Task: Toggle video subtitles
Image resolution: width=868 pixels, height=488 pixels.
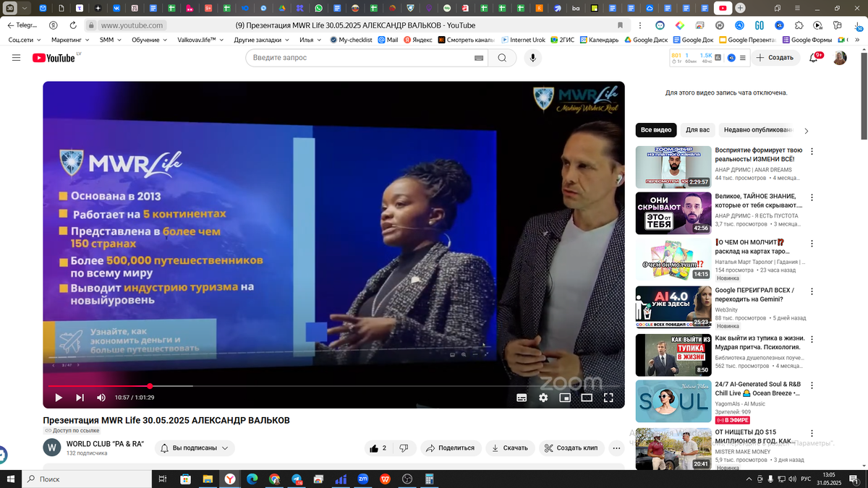Action: pos(522,397)
